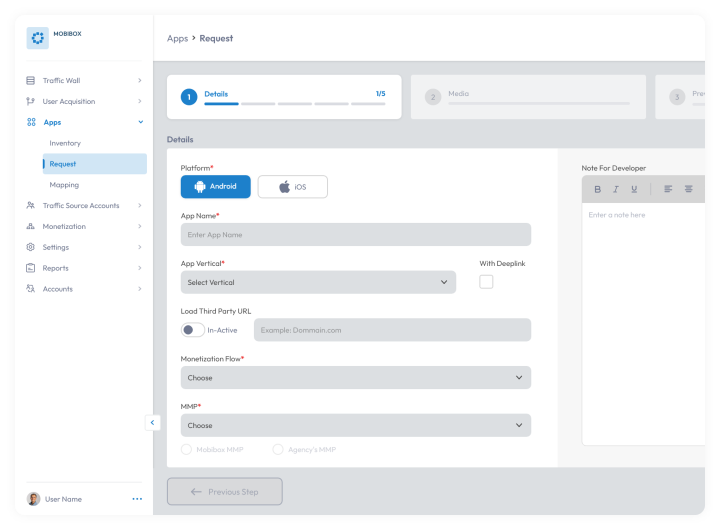Click the Previous Step button
The image size is (720, 530).
point(225,491)
